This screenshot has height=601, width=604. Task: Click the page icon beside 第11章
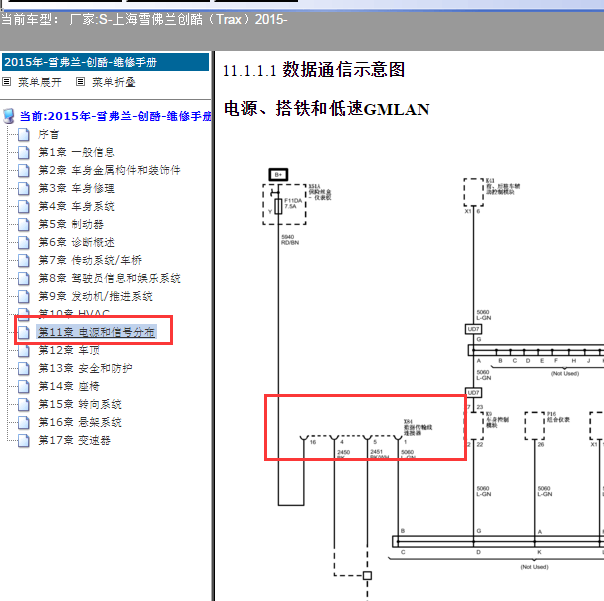coord(24,332)
